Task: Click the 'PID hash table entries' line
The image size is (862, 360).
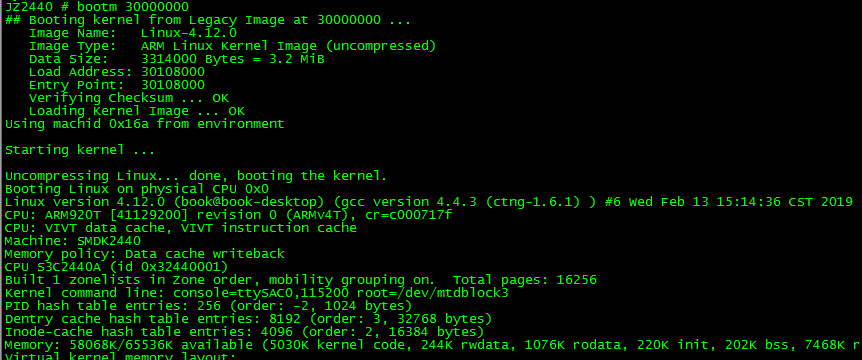Action: point(208,306)
